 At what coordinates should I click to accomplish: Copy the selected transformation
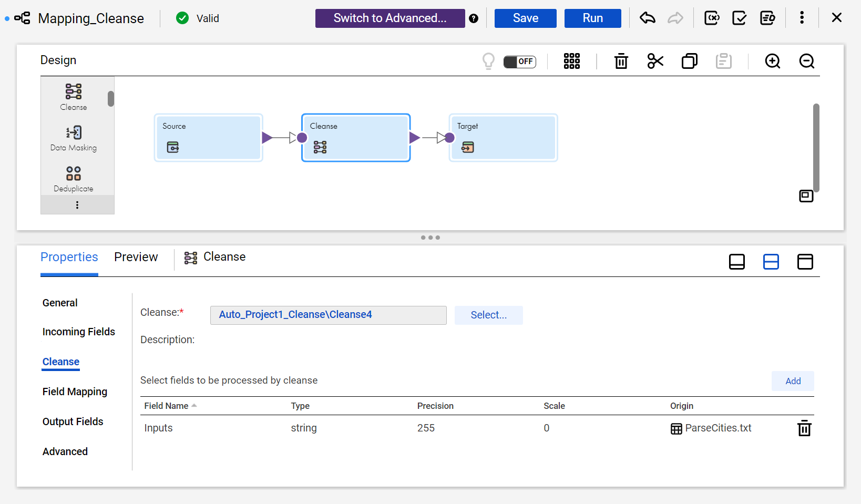pos(690,61)
